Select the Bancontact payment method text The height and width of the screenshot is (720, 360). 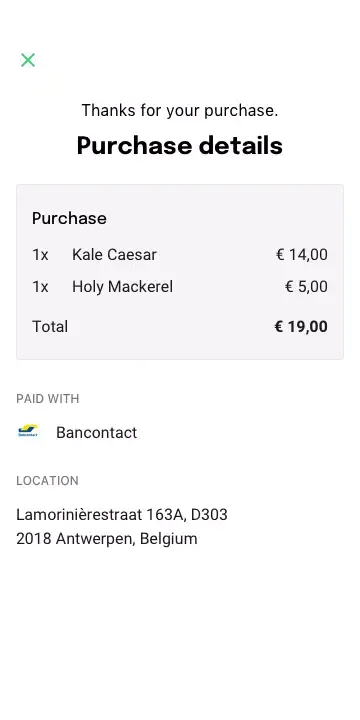[96, 433]
